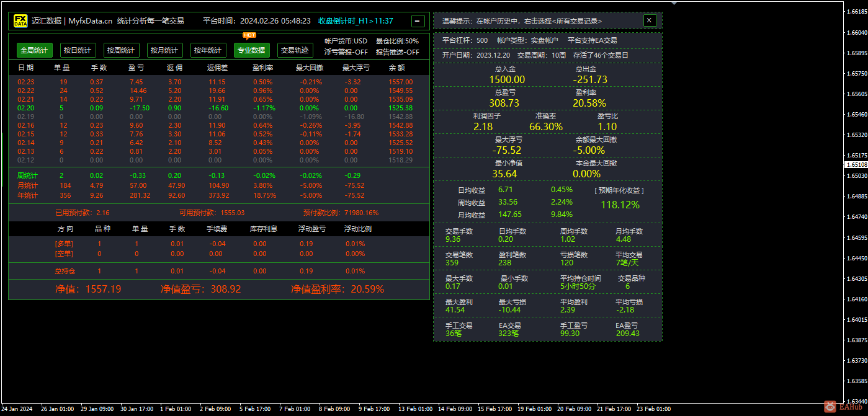Image resolution: width=868 pixels, height=416 pixels.
Task: Click 预期年化收益 value 118.12%
Action: click(x=620, y=205)
